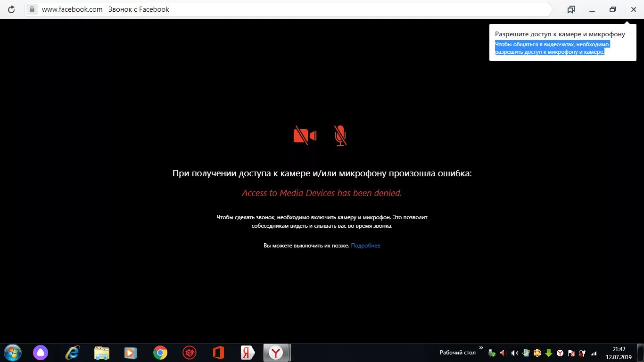Open the Action Center flag icon

click(571, 353)
